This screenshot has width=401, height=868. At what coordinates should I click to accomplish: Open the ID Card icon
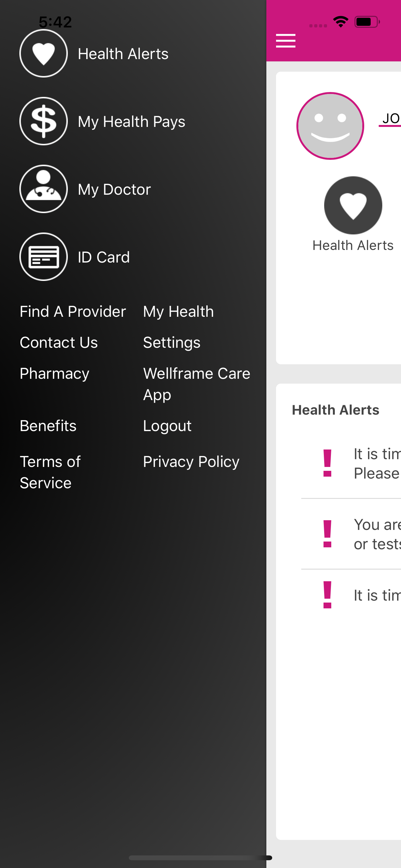pos(44,257)
